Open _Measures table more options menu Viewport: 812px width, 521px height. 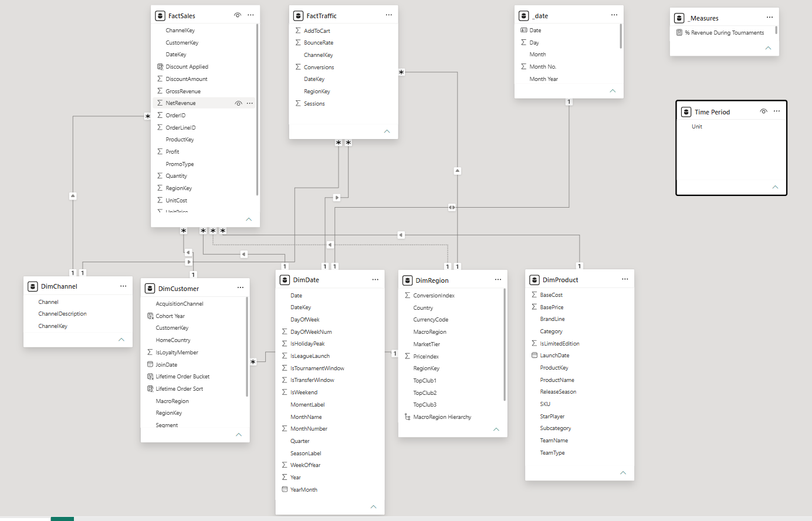(x=770, y=18)
